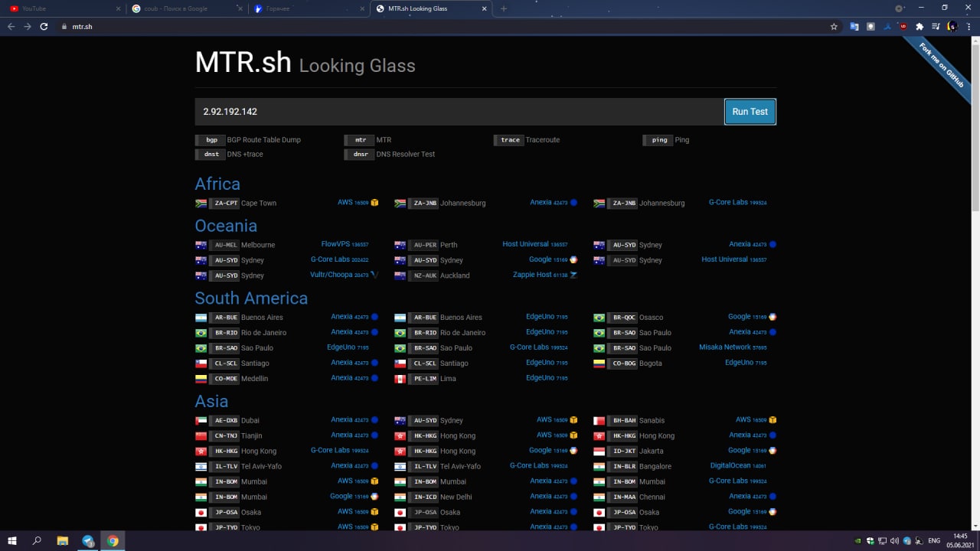Select the PE-LIM Lima probe
The width and height of the screenshot is (980, 551).
pyautogui.click(x=425, y=379)
